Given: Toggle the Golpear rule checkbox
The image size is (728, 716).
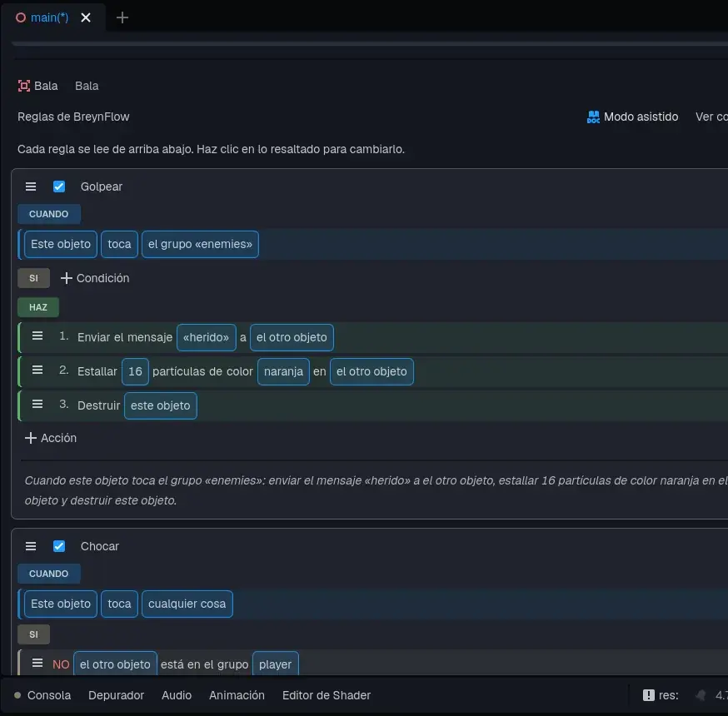Looking at the screenshot, I should tap(59, 186).
